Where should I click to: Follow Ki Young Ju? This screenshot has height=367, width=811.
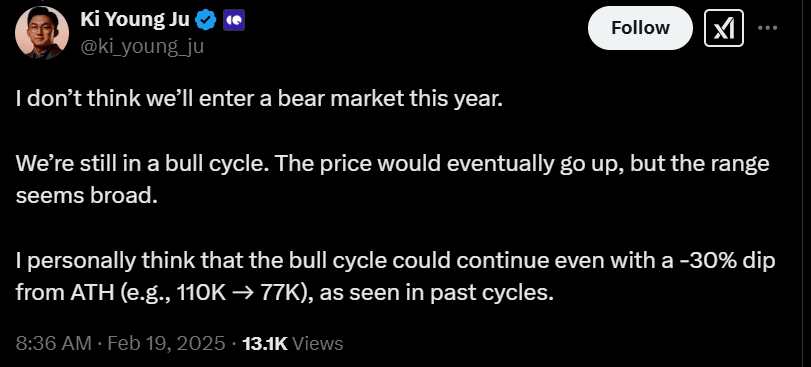(x=640, y=28)
